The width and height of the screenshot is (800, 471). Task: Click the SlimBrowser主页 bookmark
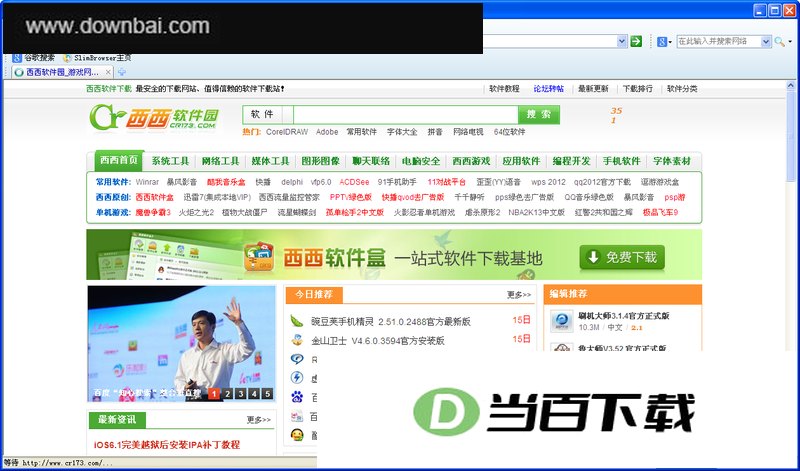click(97, 58)
